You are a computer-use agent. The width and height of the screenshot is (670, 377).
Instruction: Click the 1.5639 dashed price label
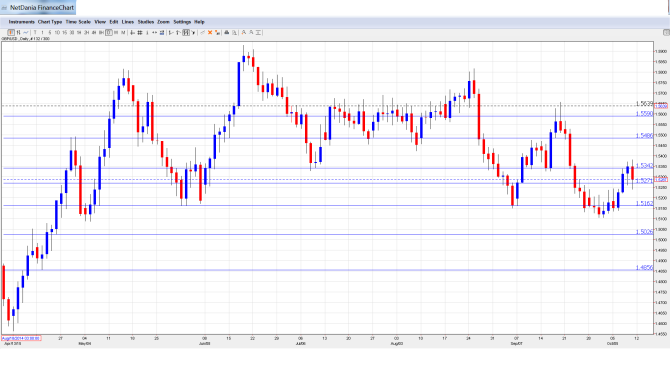point(644,103)
